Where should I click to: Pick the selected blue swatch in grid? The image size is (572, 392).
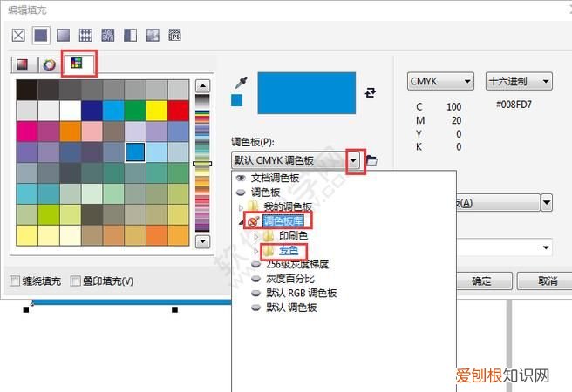point(135,152)
